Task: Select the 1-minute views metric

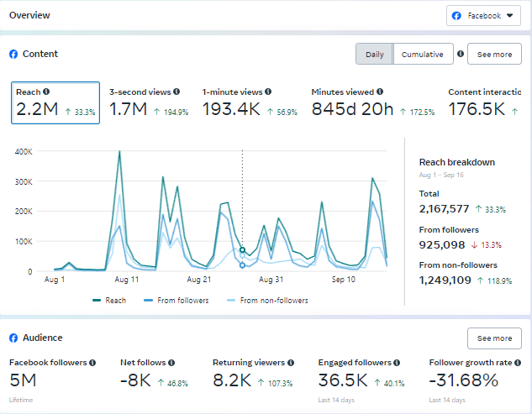Action: click(250, 102)
